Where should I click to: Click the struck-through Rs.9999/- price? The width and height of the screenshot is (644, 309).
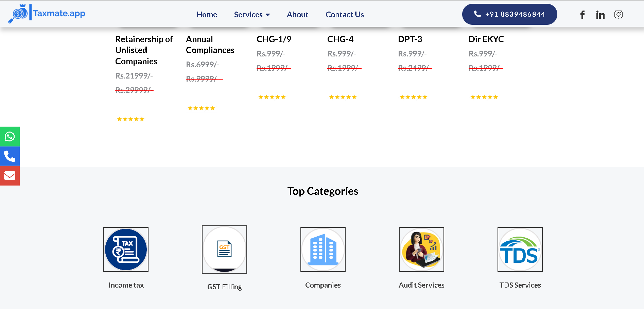click(204, 79)
